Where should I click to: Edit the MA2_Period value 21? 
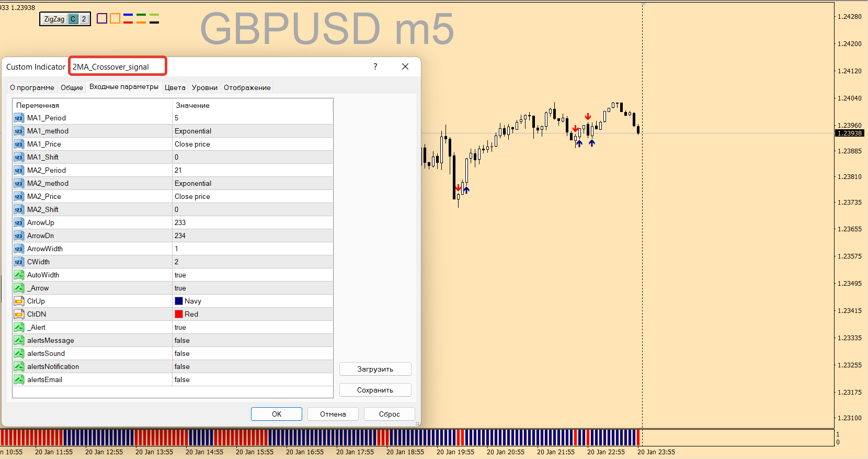[x=253, y=170]
